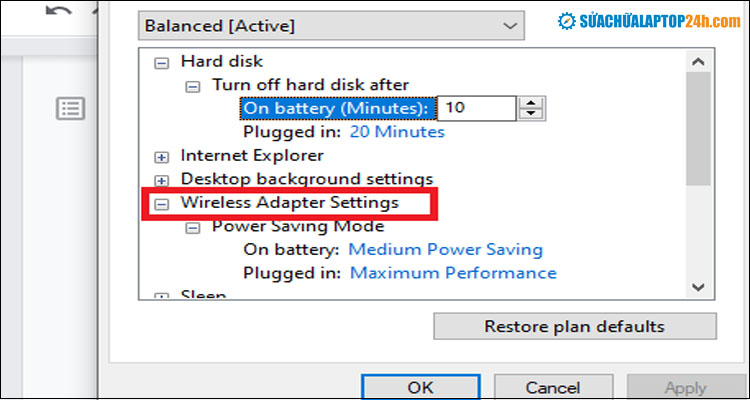Change On battery Medium Power Saving value

[x=445, y=249]
